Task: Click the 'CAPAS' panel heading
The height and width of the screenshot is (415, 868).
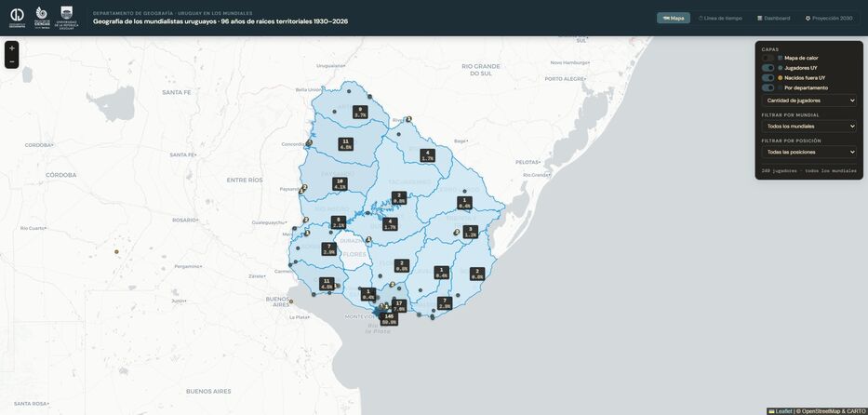Action: pos(769,49)
